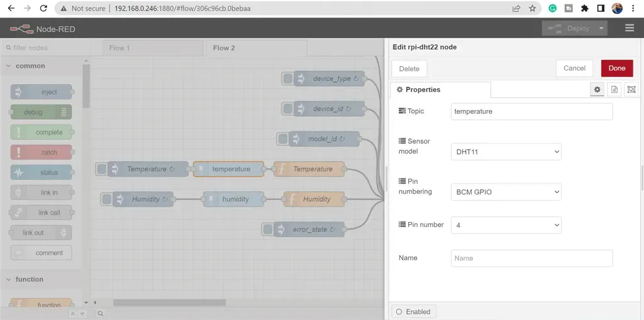Open the Pin numbering BCM GPIO dropdown
Image resolution: width=644 pixels, height=320 pixels.
click(506, 192)
